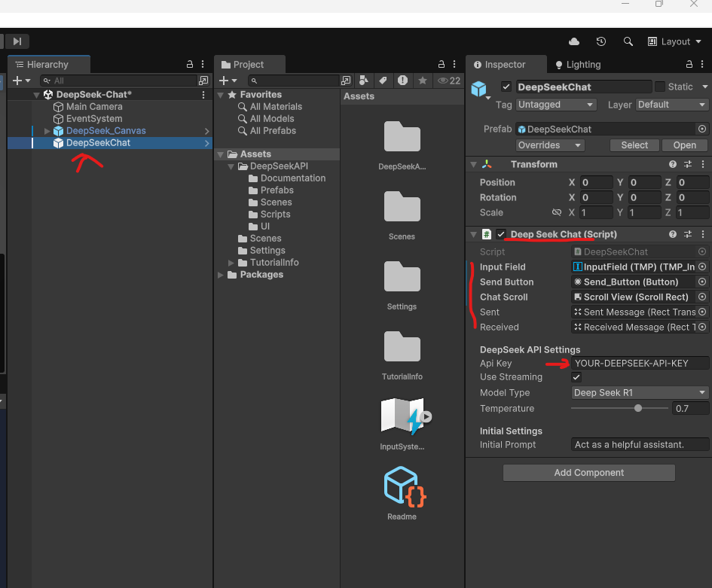Expand DeepSeek_Canvas prefab children
This screenshot has width=712, height=588.
[47, 131]
